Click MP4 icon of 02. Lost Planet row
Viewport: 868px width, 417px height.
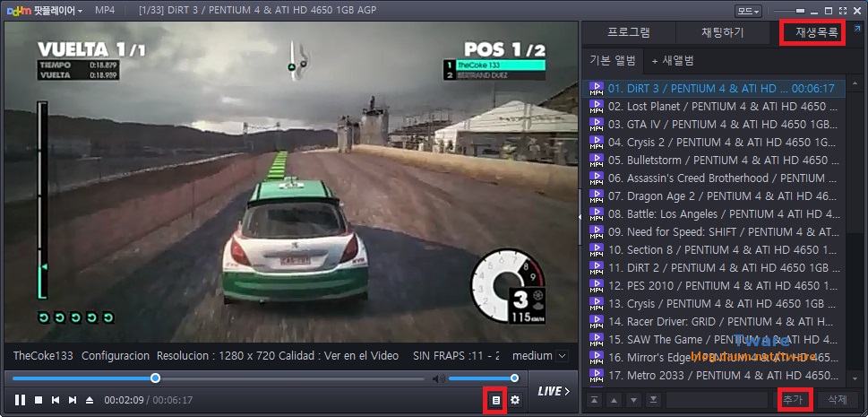[x=597, y=107]
